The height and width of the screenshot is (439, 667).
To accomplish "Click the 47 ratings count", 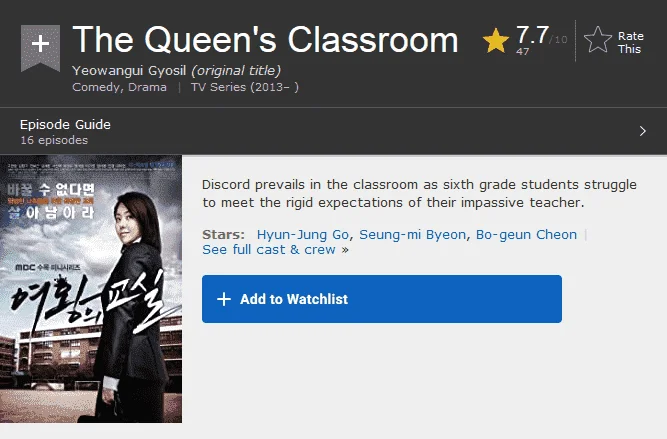I will (x=522, y=51).
